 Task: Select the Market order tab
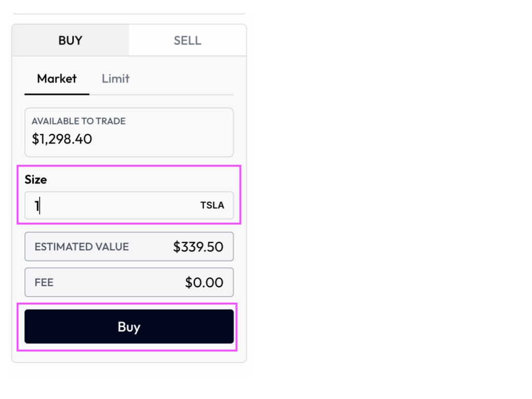pos(56,78)
